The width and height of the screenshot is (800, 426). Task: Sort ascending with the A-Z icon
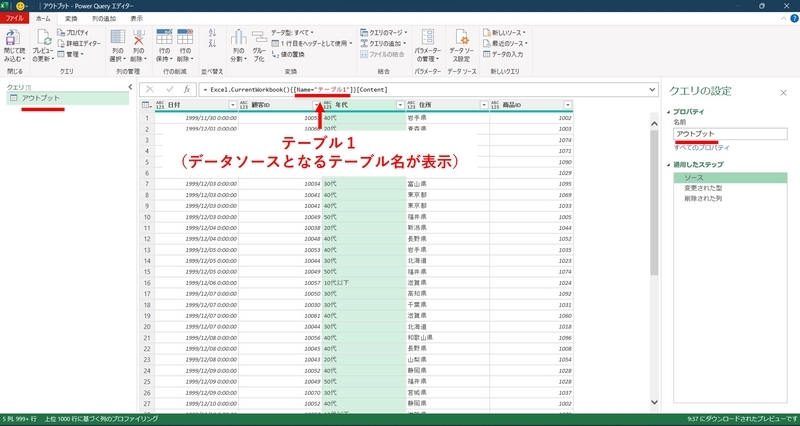pos(212,32)
